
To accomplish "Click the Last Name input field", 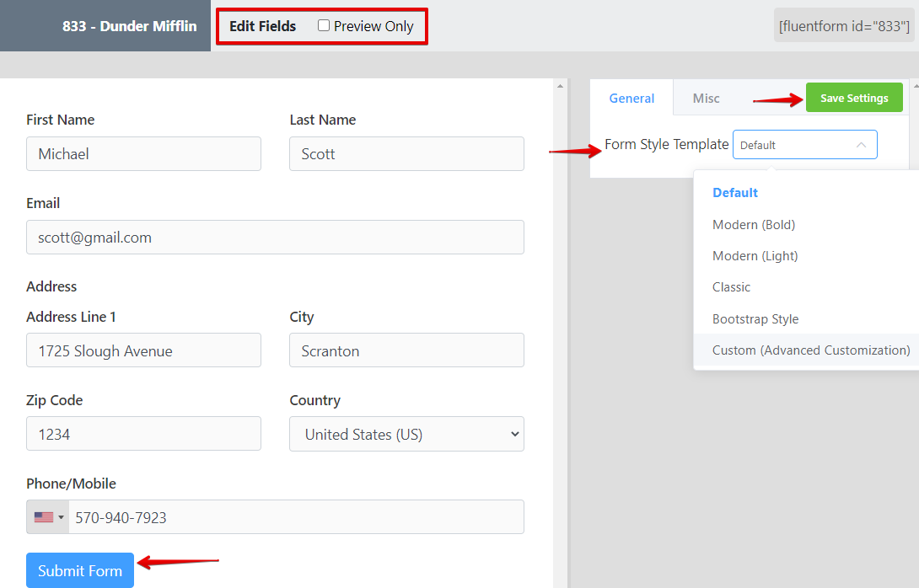I will [x=406, y=154].
